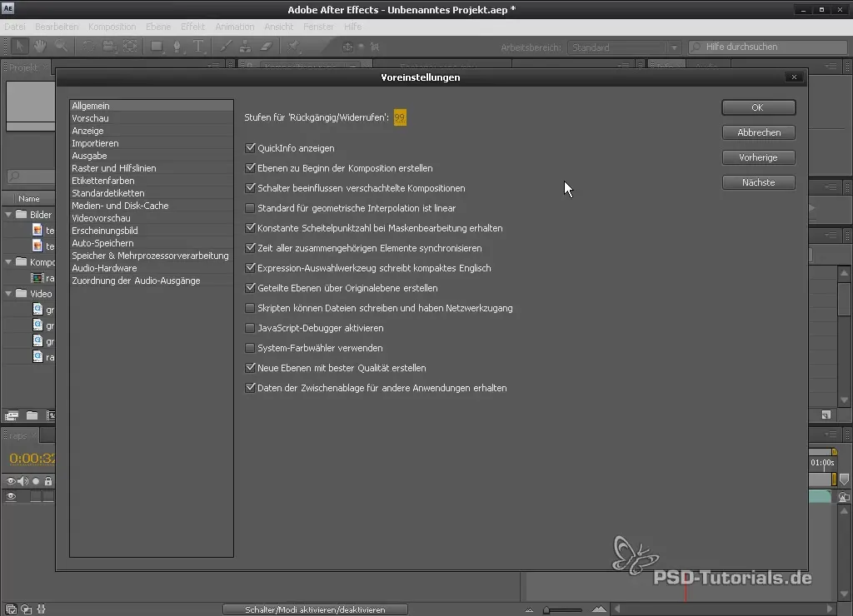This screenshot has height=616, width=853.
Task: Select the Hand tool
Action: (x=40, y=47)
